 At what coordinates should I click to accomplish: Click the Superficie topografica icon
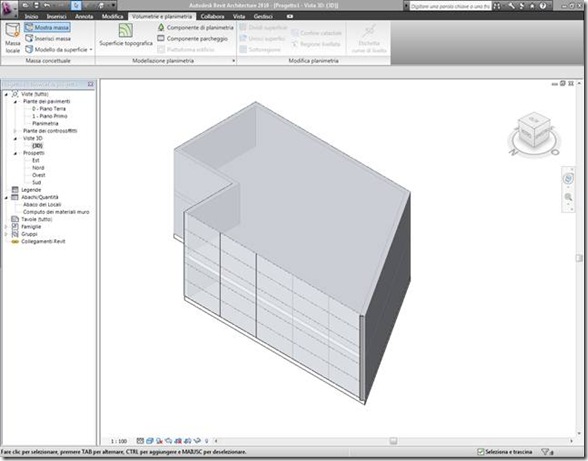tap(126, 30)
